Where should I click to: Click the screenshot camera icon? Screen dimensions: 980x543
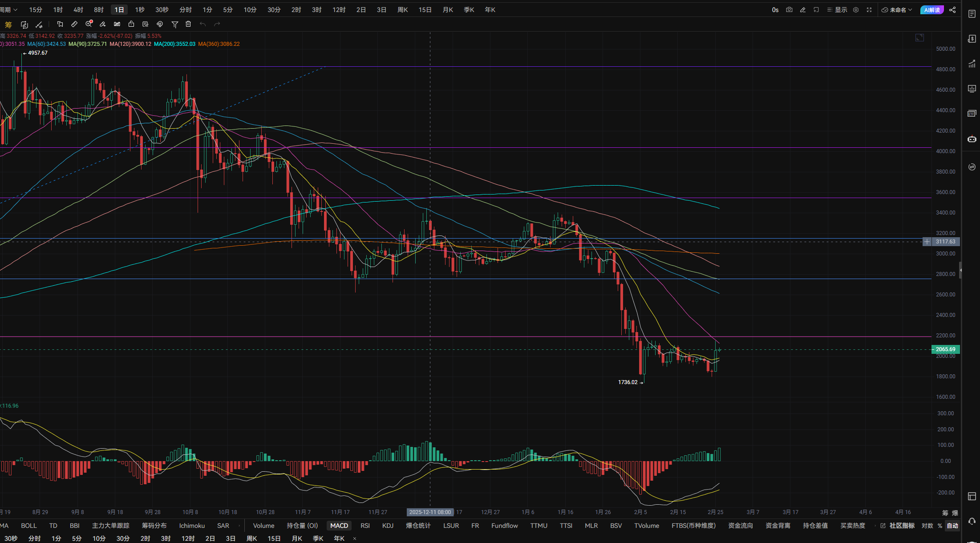789,10
